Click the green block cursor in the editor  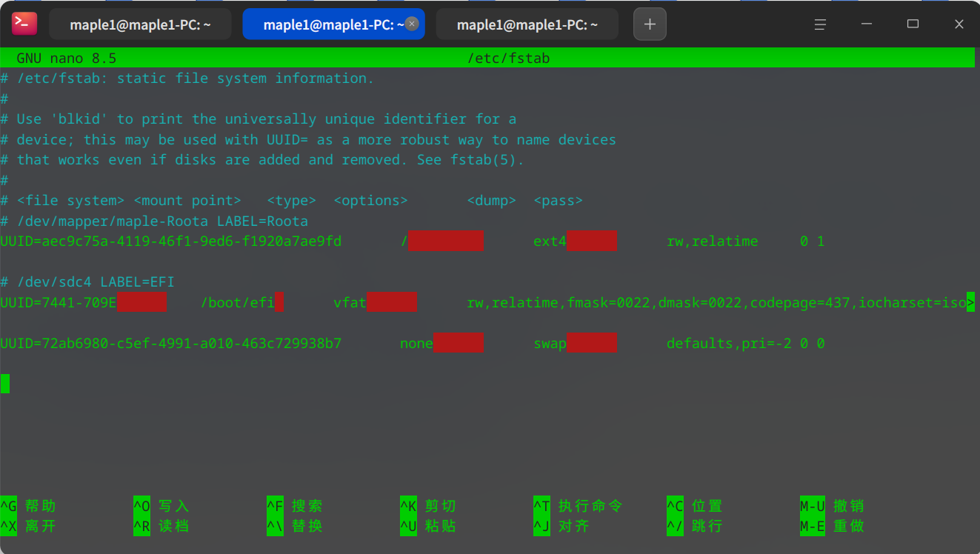(x=5, y=384)
